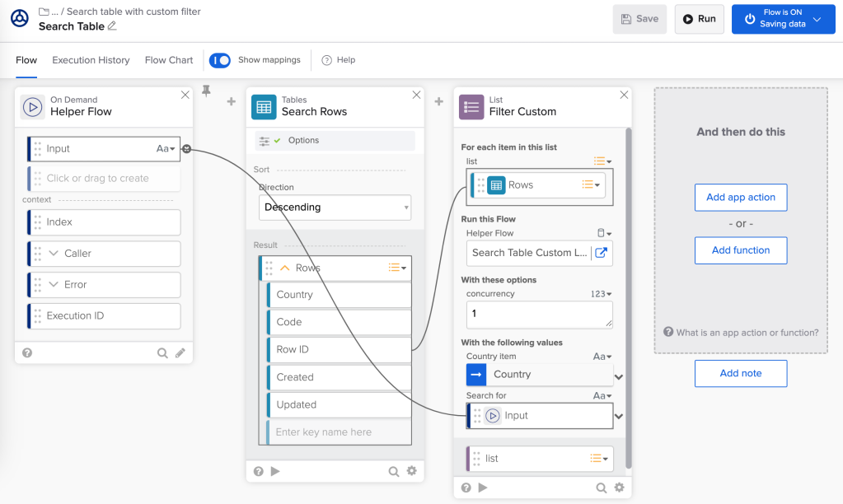Click the help question icon in Filter Custom footer

click(x=466, y=488)
